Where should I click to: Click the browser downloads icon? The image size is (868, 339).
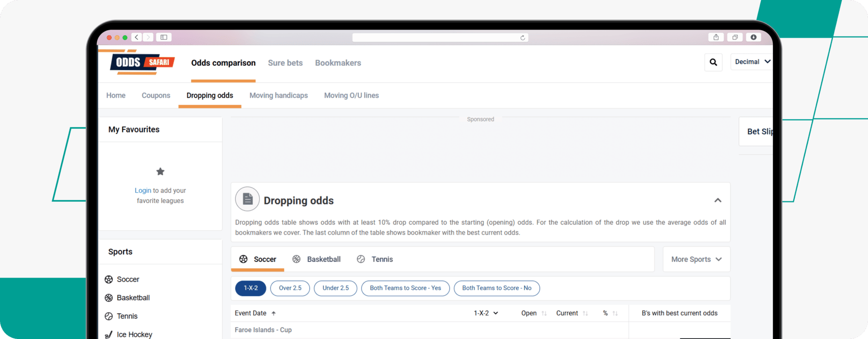click(753, 37)
